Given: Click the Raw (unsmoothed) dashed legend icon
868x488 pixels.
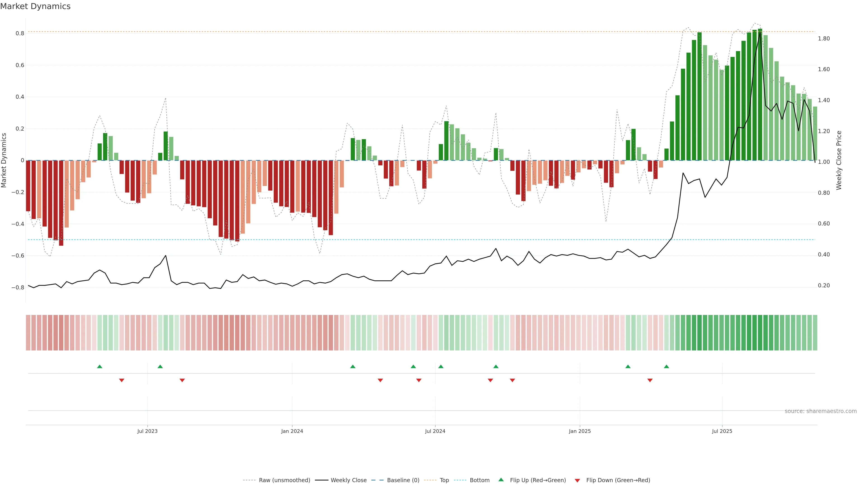Looking at the screenshot, I should point(249,480).
